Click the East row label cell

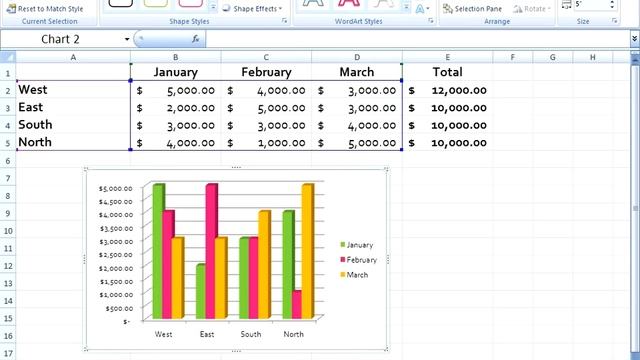coord(73,107)
